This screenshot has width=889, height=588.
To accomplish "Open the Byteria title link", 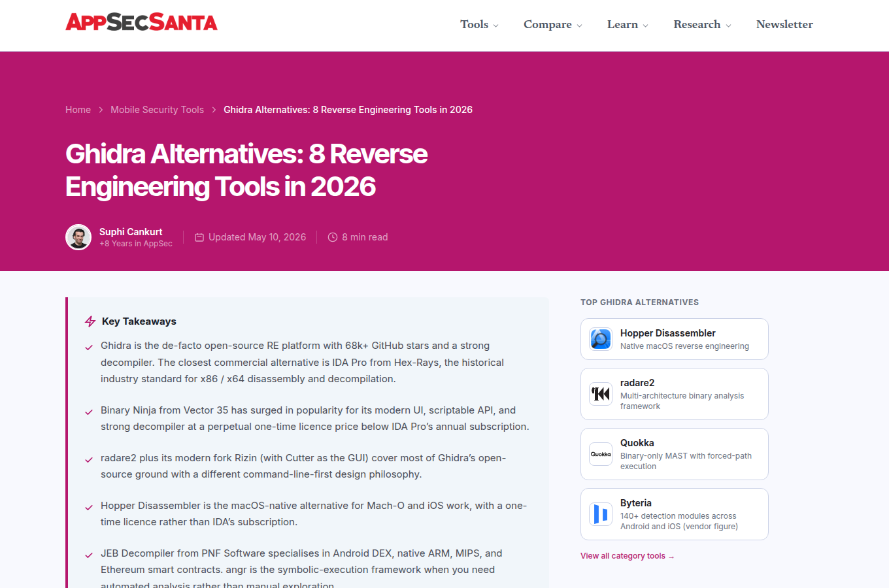I will point(636,503).
